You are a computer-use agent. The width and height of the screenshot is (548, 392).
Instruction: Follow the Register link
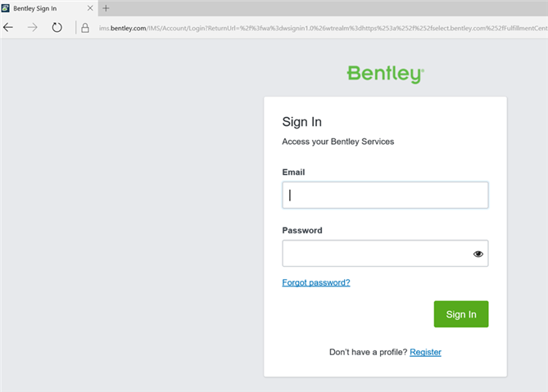click(425, 352)
